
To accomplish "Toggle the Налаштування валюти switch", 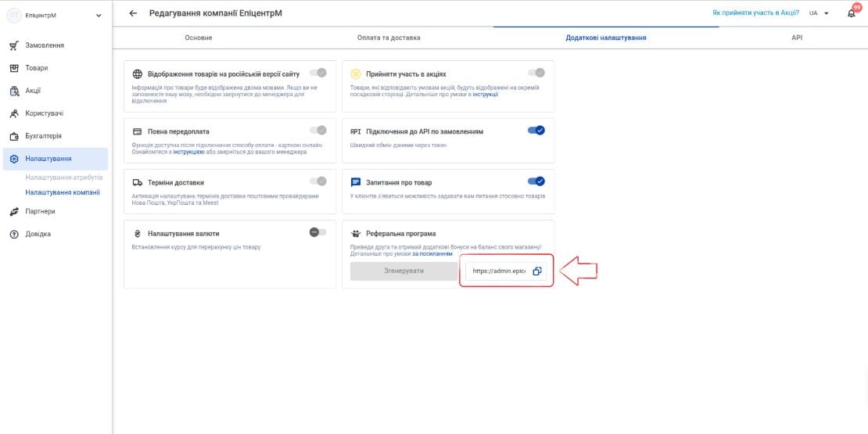I will 317,232.
